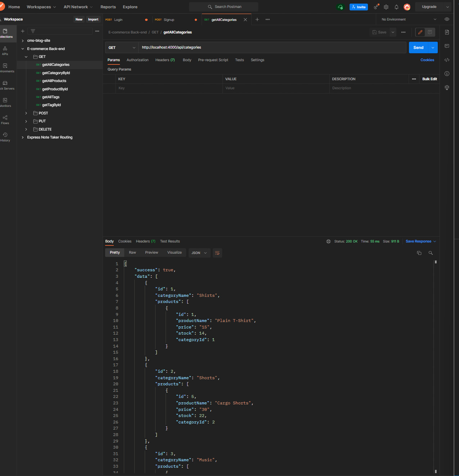Image resolution: width=459 pixels, height=476 pixels.
Task: Open the code snippet panel on right
Action: click(x=447, y=60)
